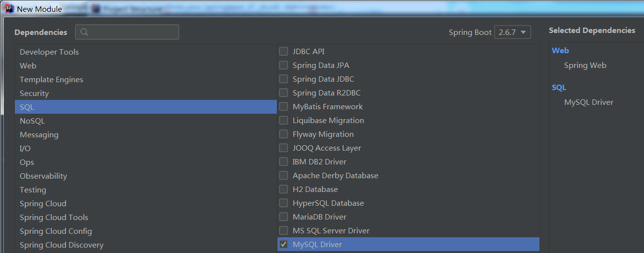Enable the MyBatis Framework checkbox

[x=283, y=106]
